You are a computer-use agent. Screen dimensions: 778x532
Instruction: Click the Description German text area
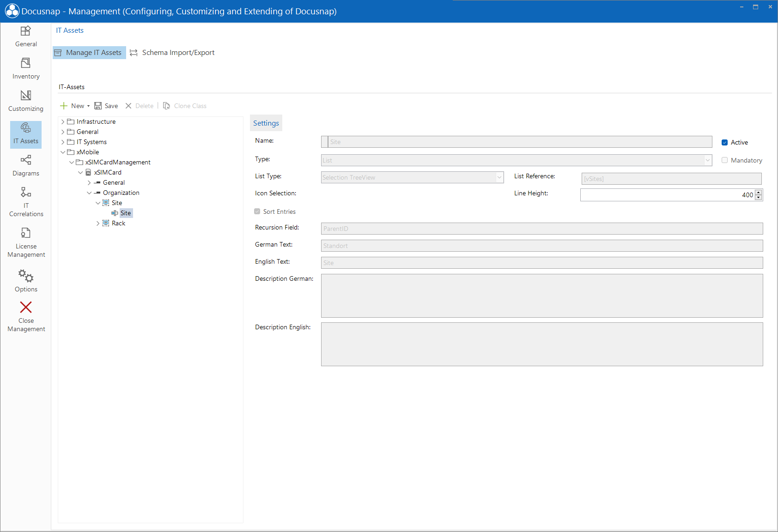[542, 296]
